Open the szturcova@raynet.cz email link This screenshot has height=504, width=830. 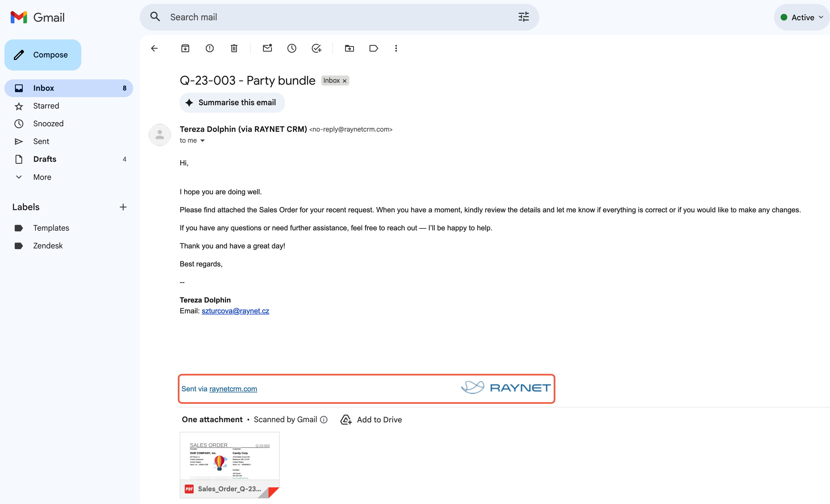[235, 311]
